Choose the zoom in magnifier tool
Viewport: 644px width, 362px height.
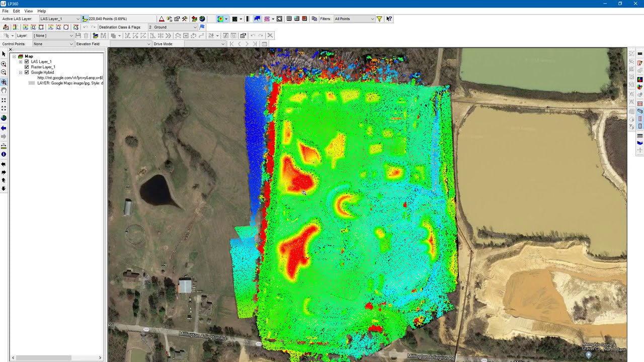(4, 64)
